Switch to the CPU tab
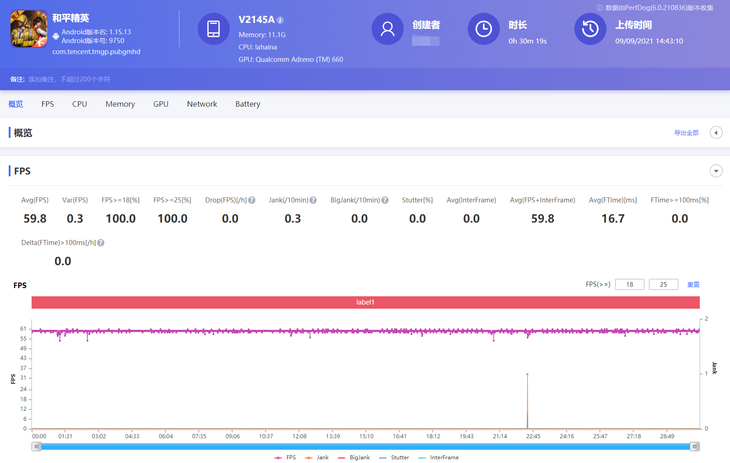 pos(79,104)
